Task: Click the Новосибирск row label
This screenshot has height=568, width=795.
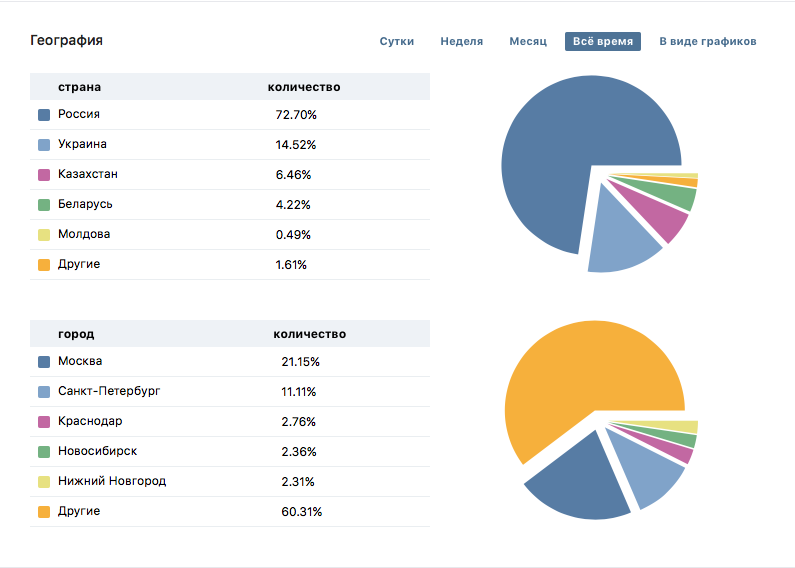Action: (97, 451)
